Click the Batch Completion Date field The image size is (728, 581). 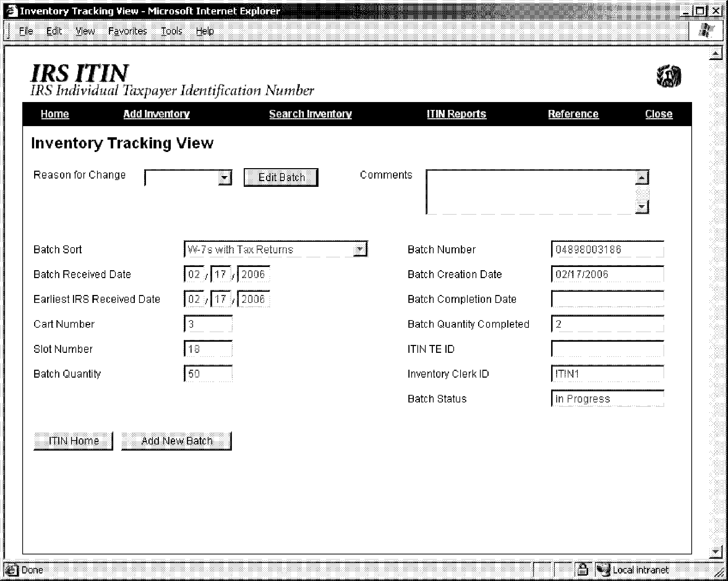(607, 299)
